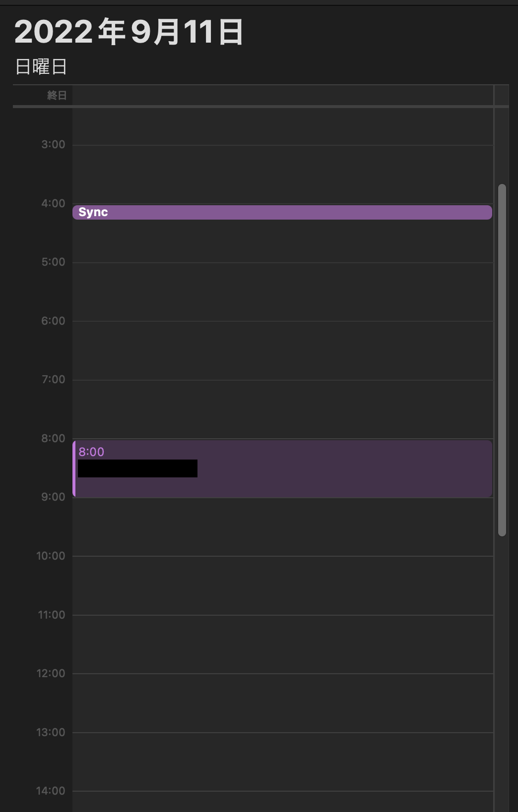Select the empty 5:00 time slot
This screenshot has height=812, width=518.
tap(283, 291)
